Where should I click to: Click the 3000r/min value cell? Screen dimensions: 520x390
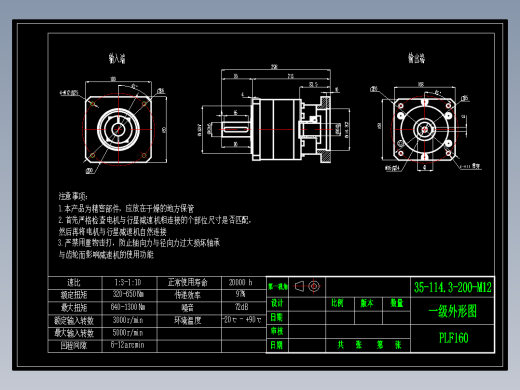[x=128, y=320]
